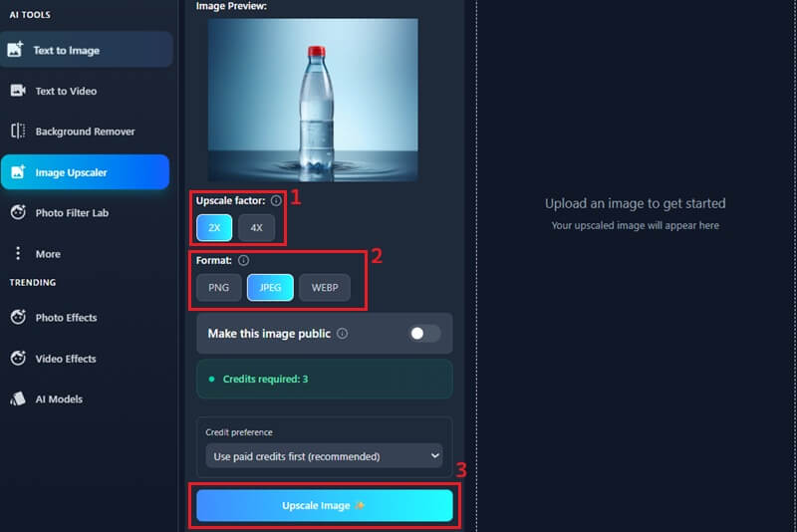Click the Photo Filter Lab icon
This screenshot has width=797, height=532.
tap(18, 212)
